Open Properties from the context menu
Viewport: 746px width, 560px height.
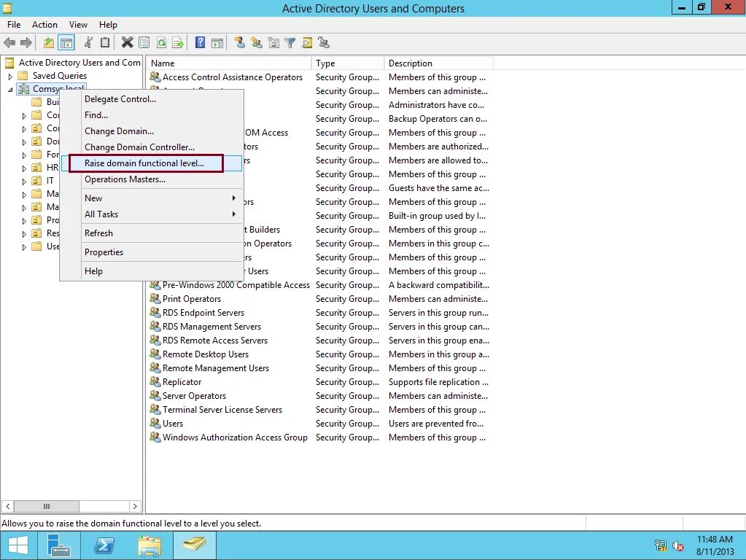coord(152,252)
